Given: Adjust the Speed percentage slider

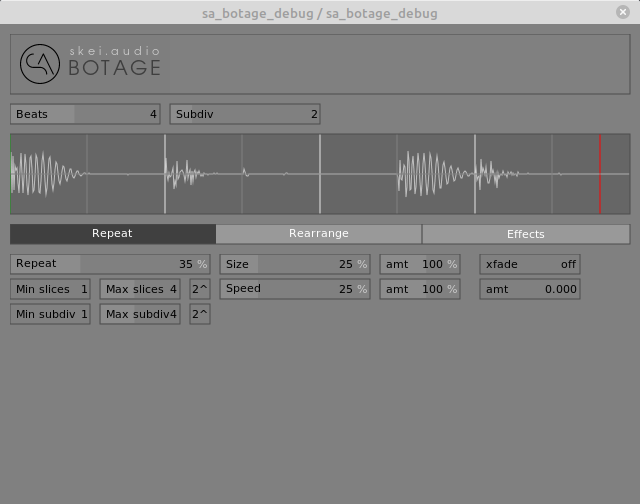Looking at the screenshot, I should pos(295,289).
